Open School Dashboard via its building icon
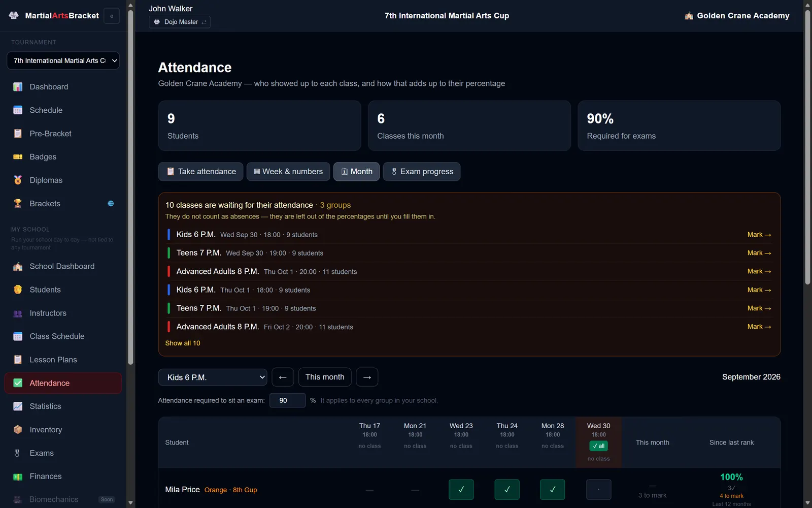Image resolution: width=812 pixels, height=508 pixels. click(18, 266)
